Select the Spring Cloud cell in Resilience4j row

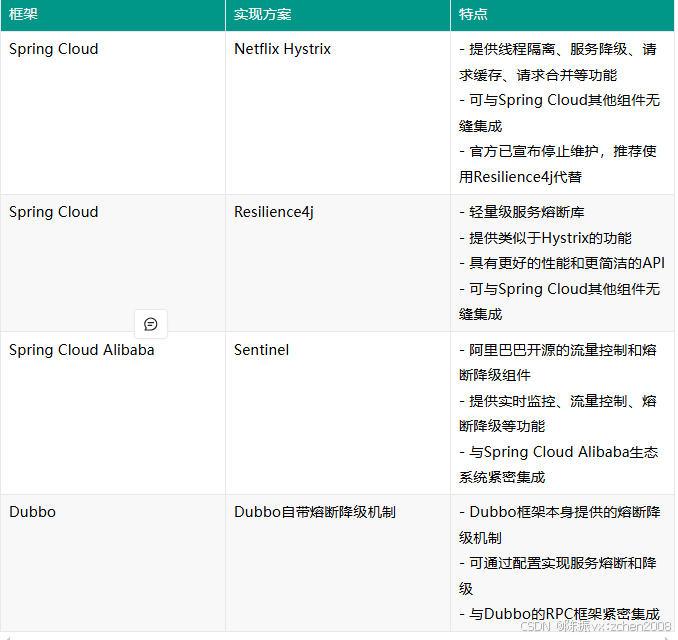[x=113, y=263]
